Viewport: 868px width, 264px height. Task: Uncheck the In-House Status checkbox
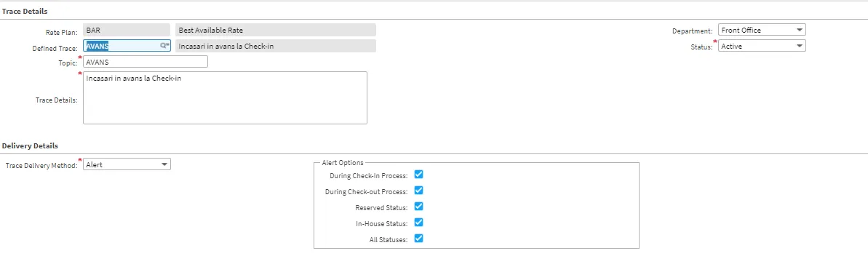click(x=418, y=223)
